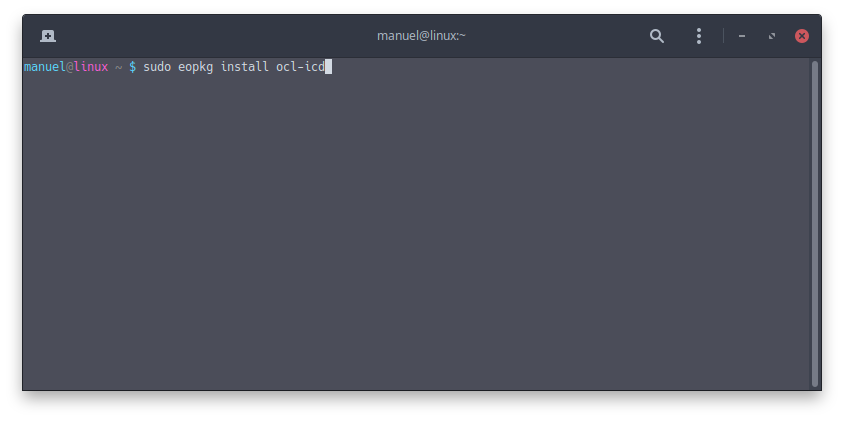Click the manuel@linux:~ window title
Image resolution: width=844 pixels, height=421 pixels.
(421, 36)
